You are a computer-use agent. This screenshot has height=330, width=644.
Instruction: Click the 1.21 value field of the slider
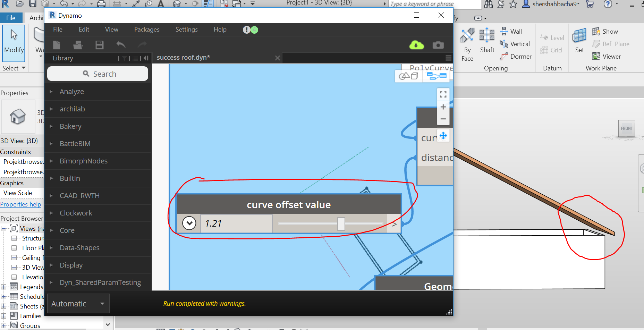click(236, 223)
